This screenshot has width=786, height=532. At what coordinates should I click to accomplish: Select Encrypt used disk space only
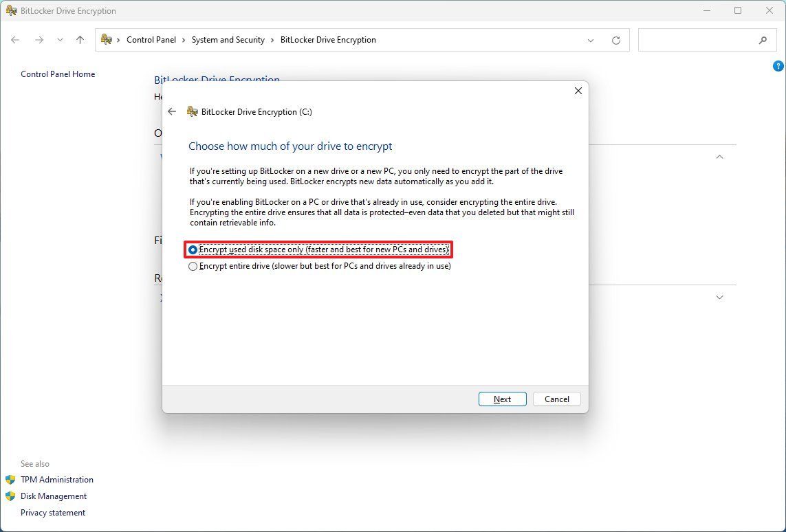[x=193, y=250]
